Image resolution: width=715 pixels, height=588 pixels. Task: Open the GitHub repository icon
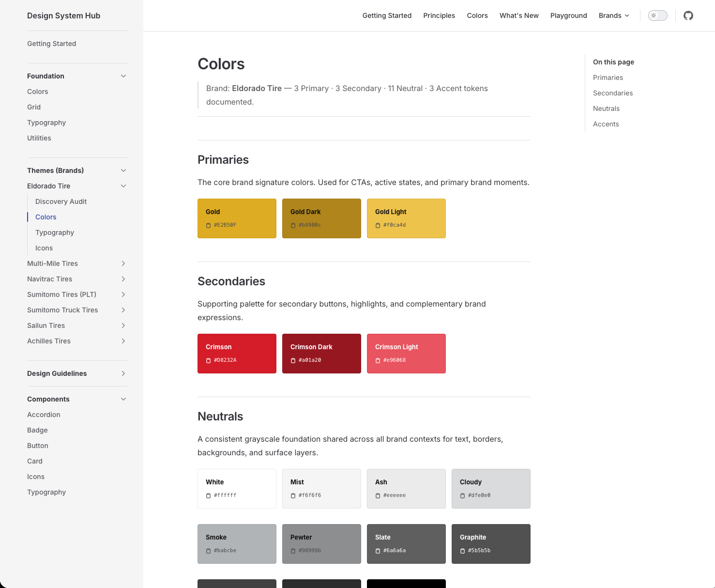point(688,15)
